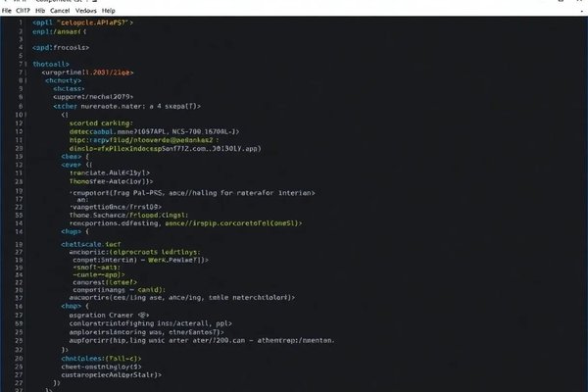The height and width of the screenshot is (392, 588).
Task: Click the orange-valued "<uroprtine" line
Action: 88,73
